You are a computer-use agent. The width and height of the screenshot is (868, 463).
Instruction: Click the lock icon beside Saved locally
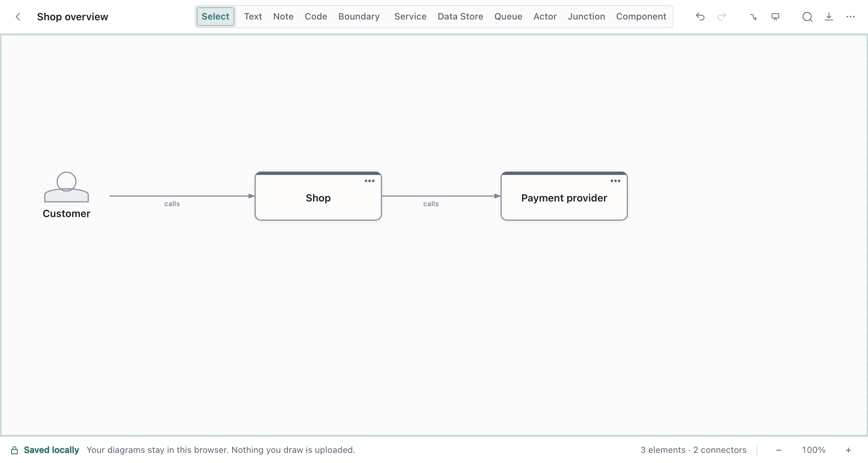click(x=14, y=450)
